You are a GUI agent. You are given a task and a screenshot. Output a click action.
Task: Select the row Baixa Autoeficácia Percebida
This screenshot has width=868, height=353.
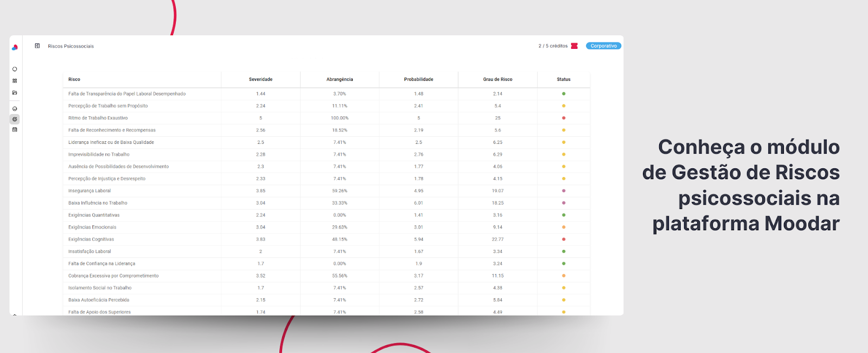pyautogui.click(x=327, y=300)
